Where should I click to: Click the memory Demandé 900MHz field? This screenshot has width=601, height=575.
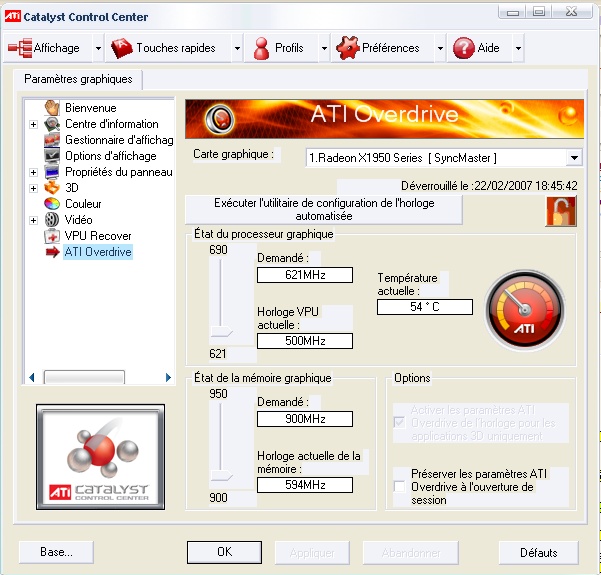coord(305,419)
